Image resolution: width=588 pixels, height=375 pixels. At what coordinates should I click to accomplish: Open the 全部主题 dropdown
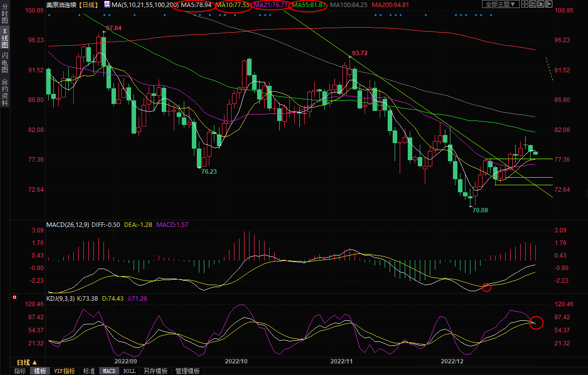499,5
